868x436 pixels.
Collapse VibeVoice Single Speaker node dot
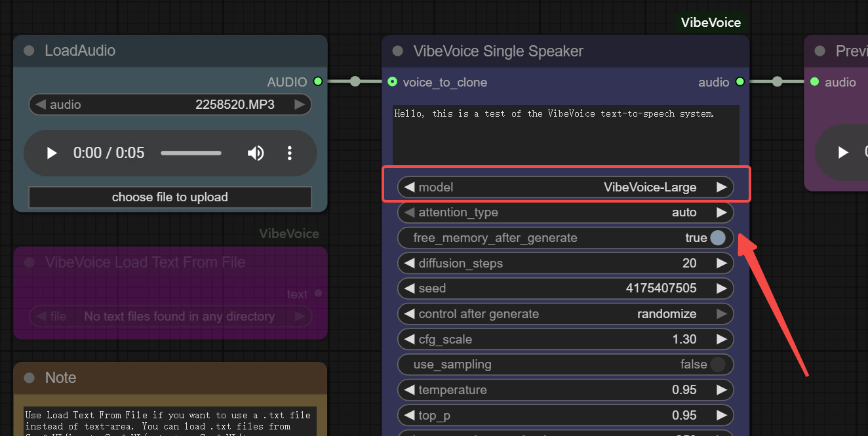tap(397, 51)
